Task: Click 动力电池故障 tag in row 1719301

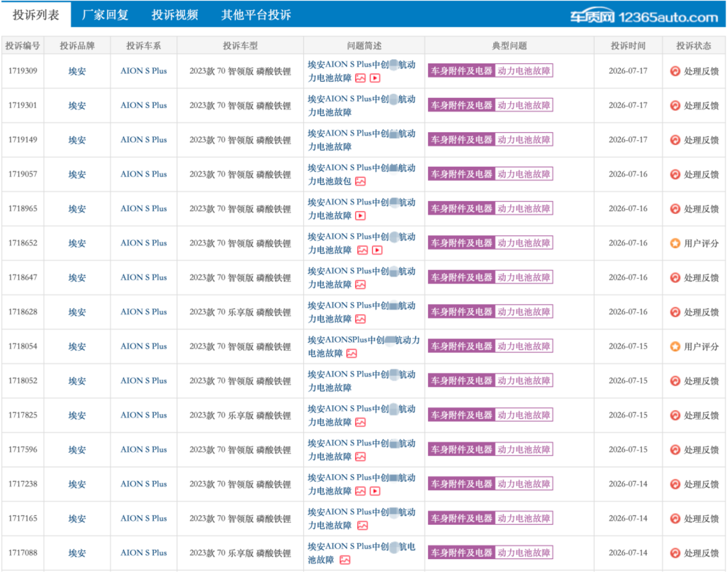Action: pos(524,105)
